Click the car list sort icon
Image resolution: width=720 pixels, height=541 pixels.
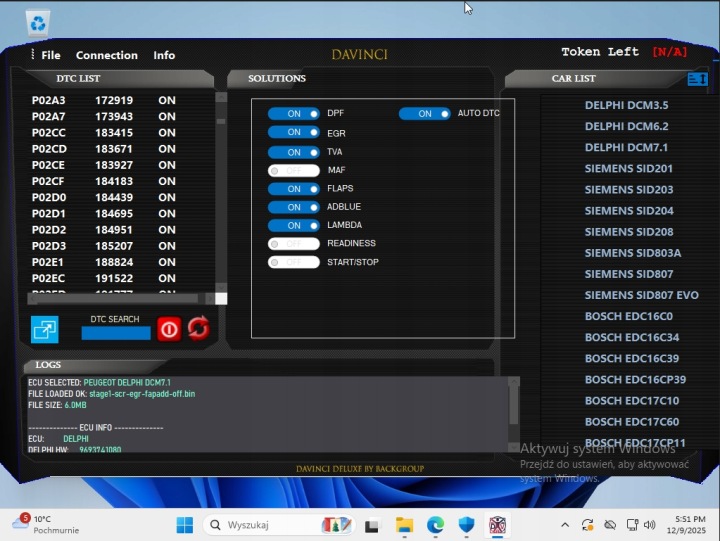[697, 79]
